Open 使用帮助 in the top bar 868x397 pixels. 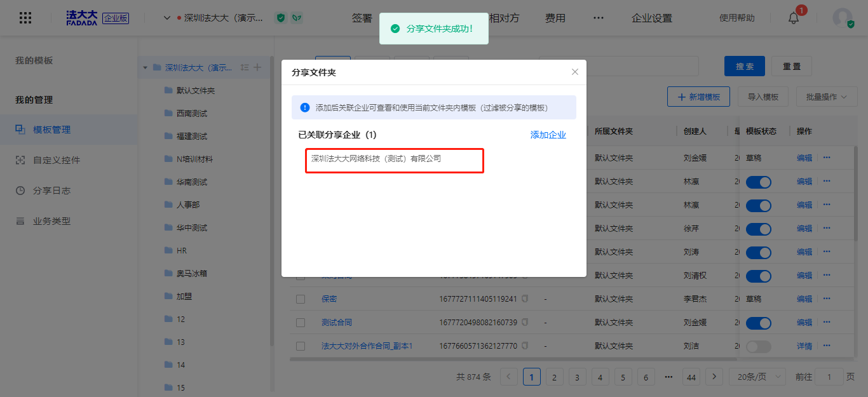tap(737, 18)
